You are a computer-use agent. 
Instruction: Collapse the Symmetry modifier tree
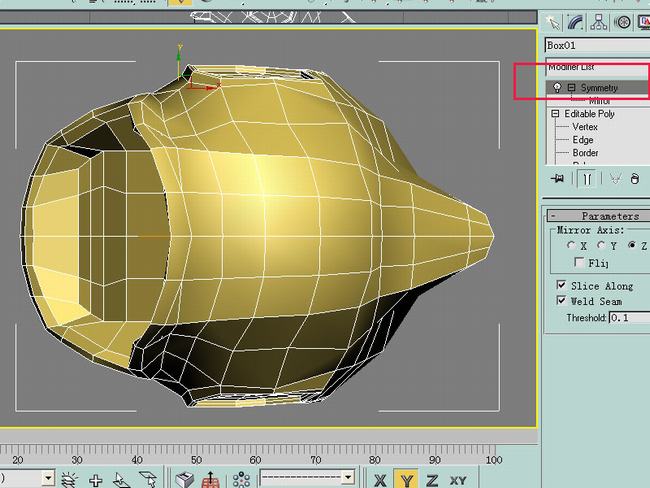click(572, 87)
